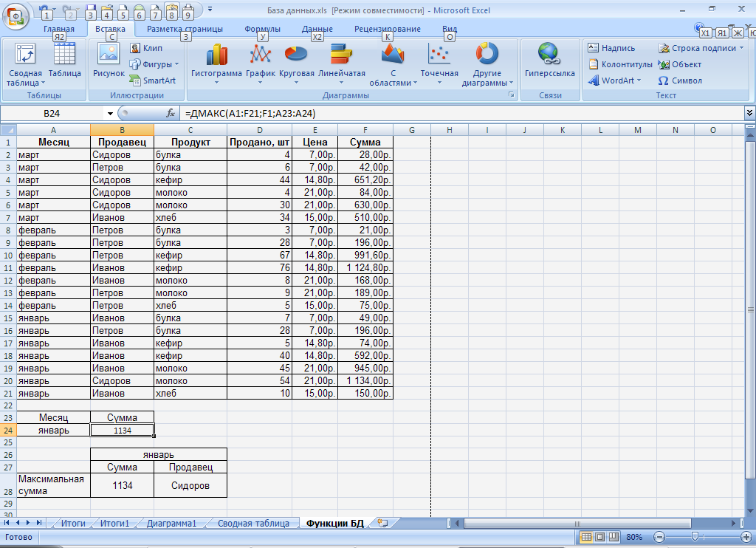Select row 11 header
Image resolution: width=756 pixels, height=548 pixels.
tap(8, 268)
